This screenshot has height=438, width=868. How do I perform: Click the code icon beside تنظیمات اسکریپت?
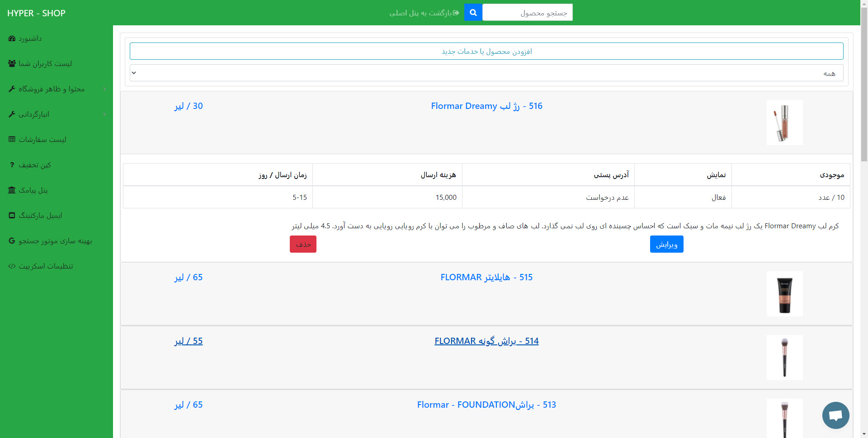click(12, 266)
